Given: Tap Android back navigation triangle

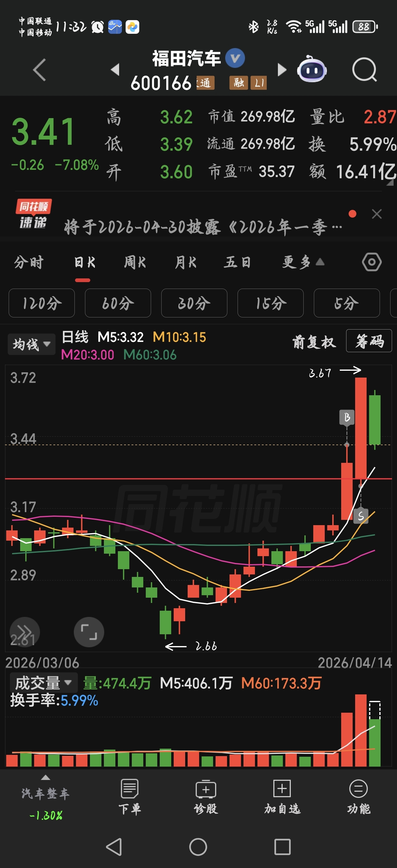Looking at the screenshot, I should pyautogui.click(x=114, y=847).
